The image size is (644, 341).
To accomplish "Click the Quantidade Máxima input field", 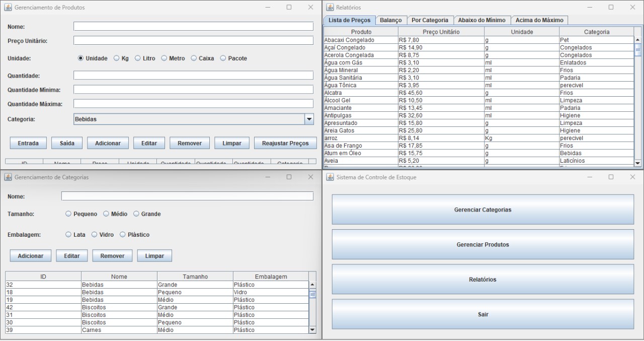I will coord(194,104).
